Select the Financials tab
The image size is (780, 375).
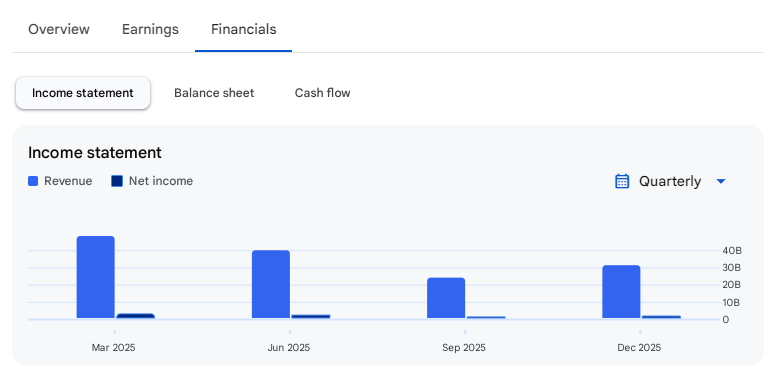click(244, 29)
